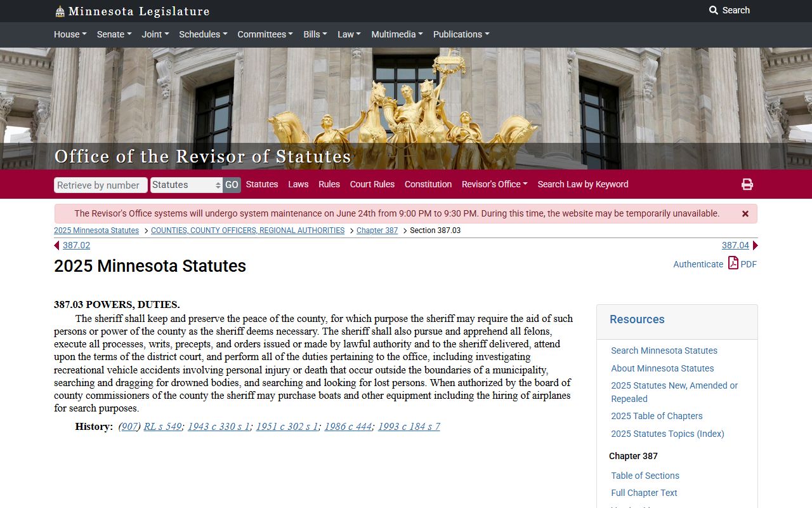The height and width of the screenshot is (508, 812).
Task: Click the Chapter 387 sidebar heading
Action: (x=633, y=456)
